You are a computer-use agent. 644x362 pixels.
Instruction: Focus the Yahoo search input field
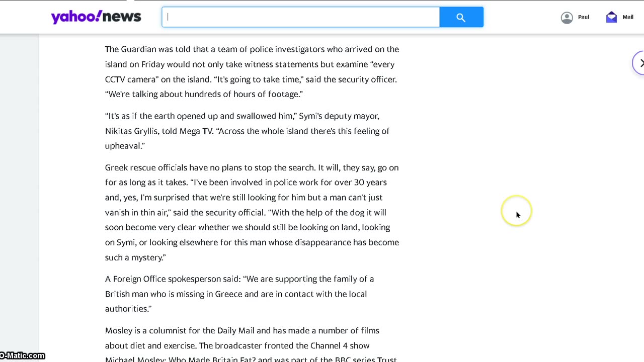pyautogui.click(x=301, y=17)
